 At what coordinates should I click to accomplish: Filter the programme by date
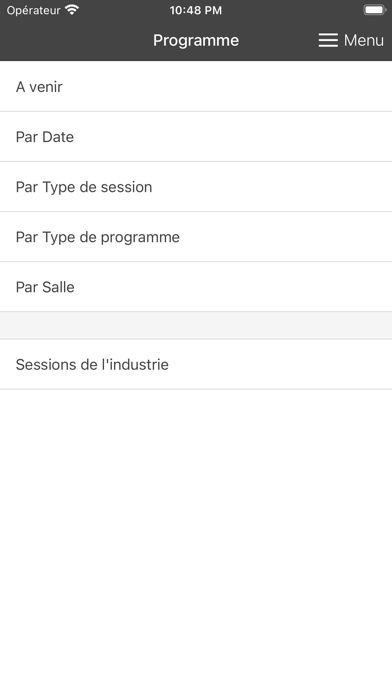(x=196, y=137)
